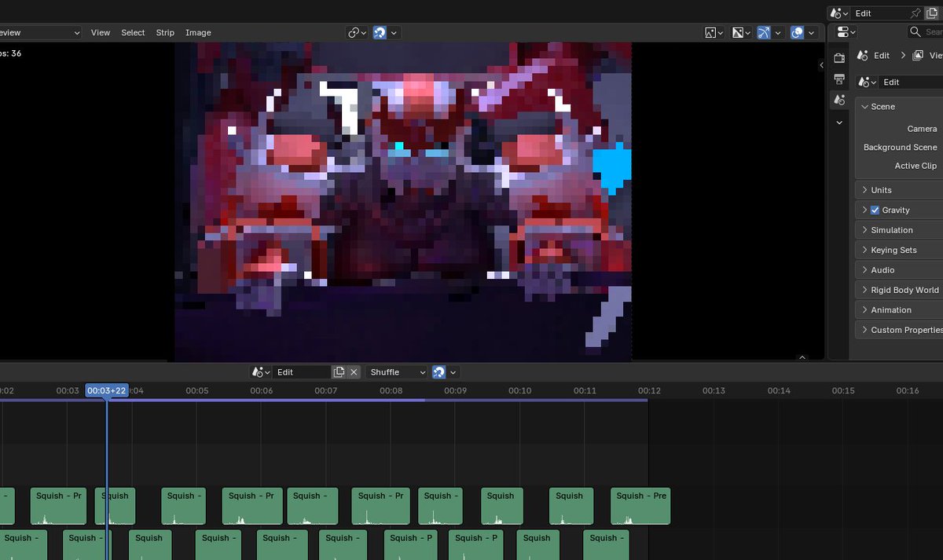
Task: Pin the scene to workspace
Action: click(915, 13)
